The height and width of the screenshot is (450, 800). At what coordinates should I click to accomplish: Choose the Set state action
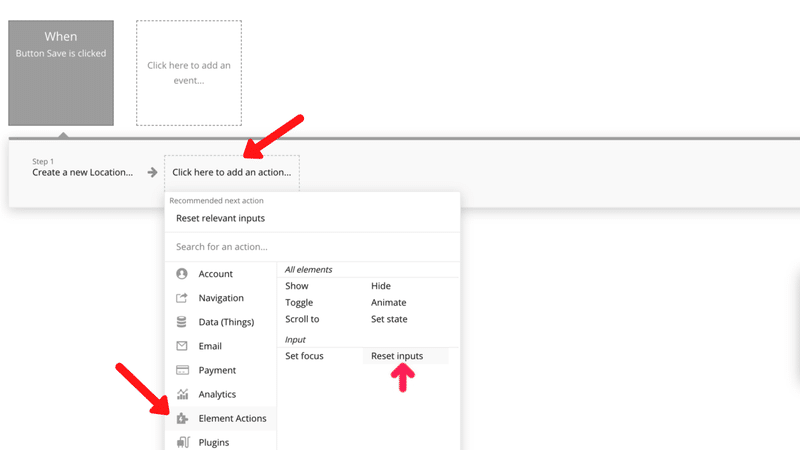[x=389, y=319]
